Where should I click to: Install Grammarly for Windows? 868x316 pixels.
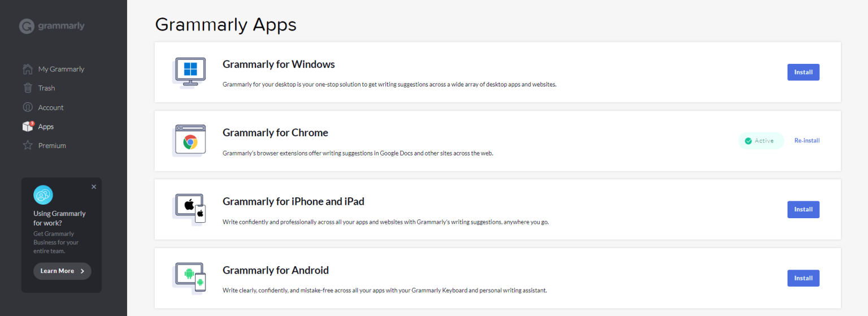(x=803, y=72)
